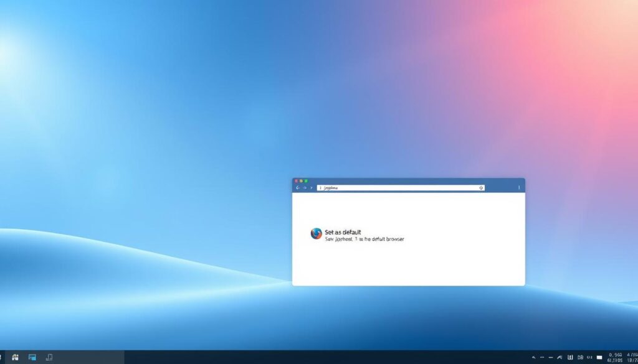Open the Start menu from the taskbar
Image resolution: width=638 pixels, height=364 pixels.
2,357
